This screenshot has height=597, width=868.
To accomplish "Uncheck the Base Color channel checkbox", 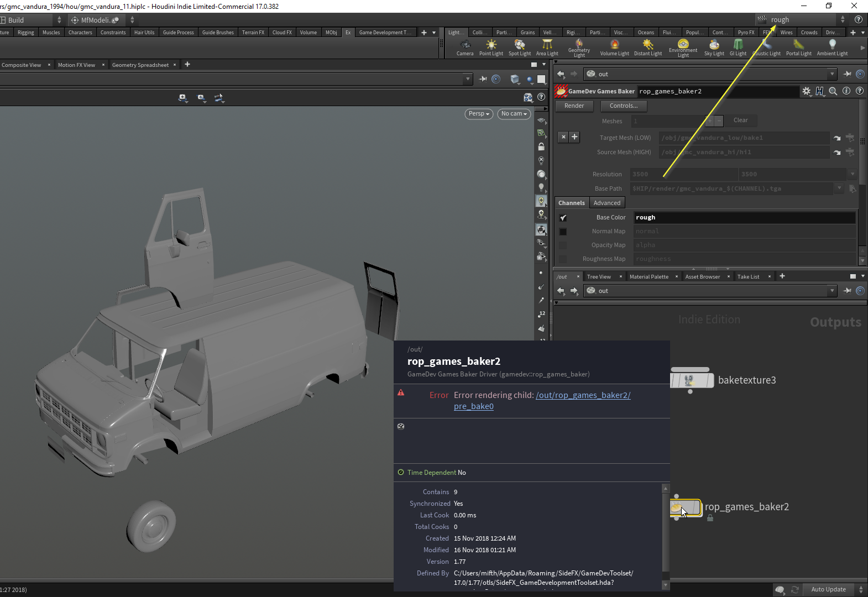I will pos(563,218).
